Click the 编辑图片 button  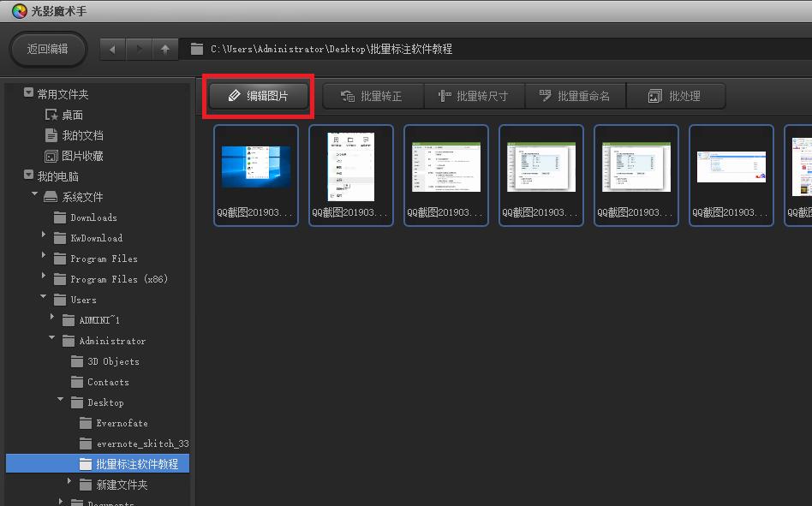pyautogui.click(x=259, y=96)
